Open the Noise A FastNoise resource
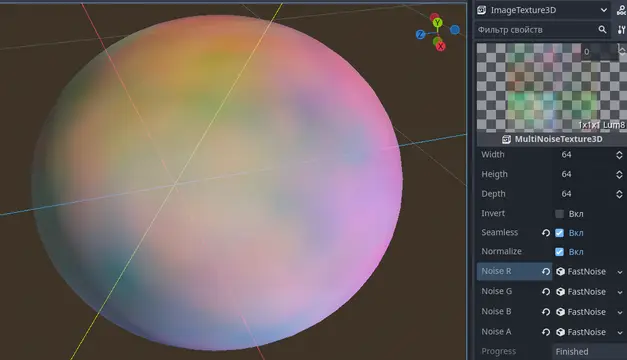The image size is (627, 360). coord(581,332)
